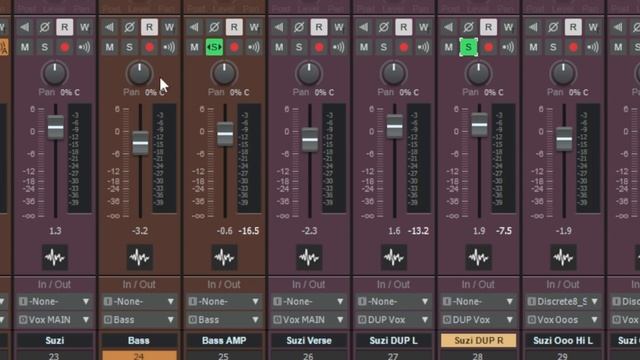Click Suzi DUP R peak value -7.5

(x=504, y=231)
